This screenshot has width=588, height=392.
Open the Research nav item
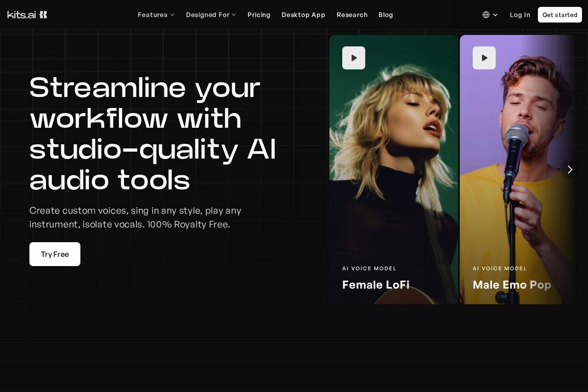click(352, 15)
